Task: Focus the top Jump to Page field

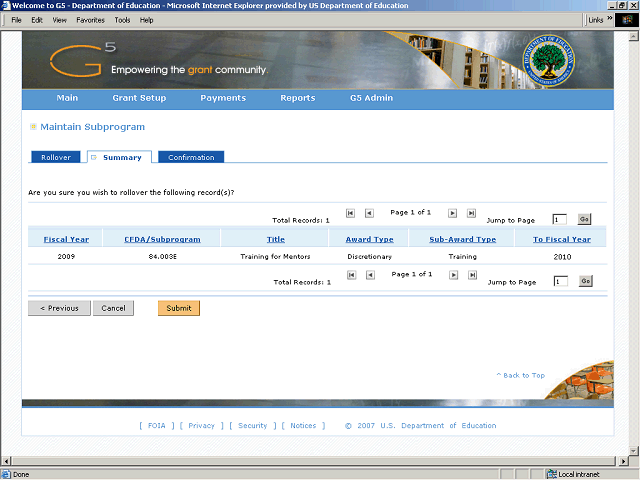Action: click(x=560, y=220)
